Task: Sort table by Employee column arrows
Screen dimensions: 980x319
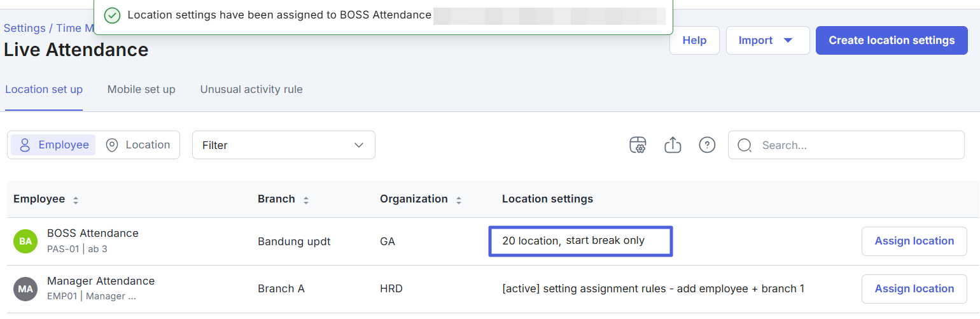Action: (76, 200)
